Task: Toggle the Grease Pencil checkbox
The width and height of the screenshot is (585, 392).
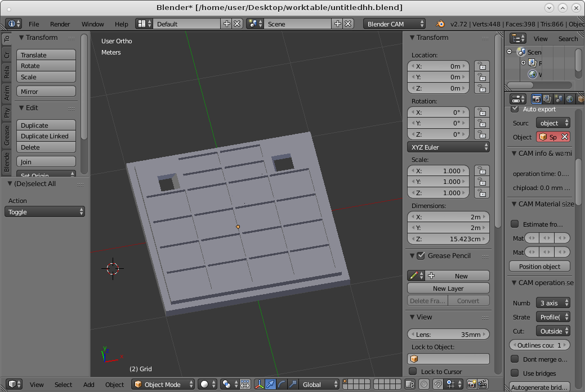Action: [421, 256]
